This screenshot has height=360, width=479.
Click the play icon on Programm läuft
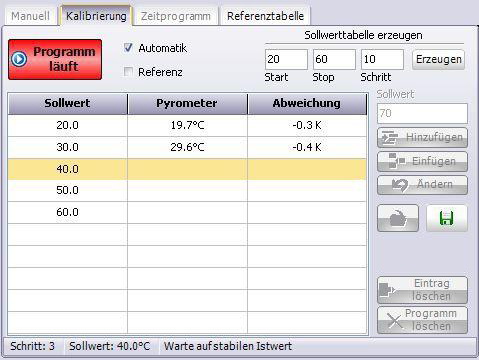pos(19,59)
